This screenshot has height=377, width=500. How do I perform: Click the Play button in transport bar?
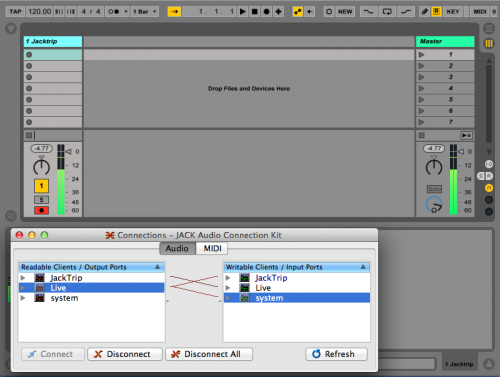pyautogui.click(x=243, y=12)
